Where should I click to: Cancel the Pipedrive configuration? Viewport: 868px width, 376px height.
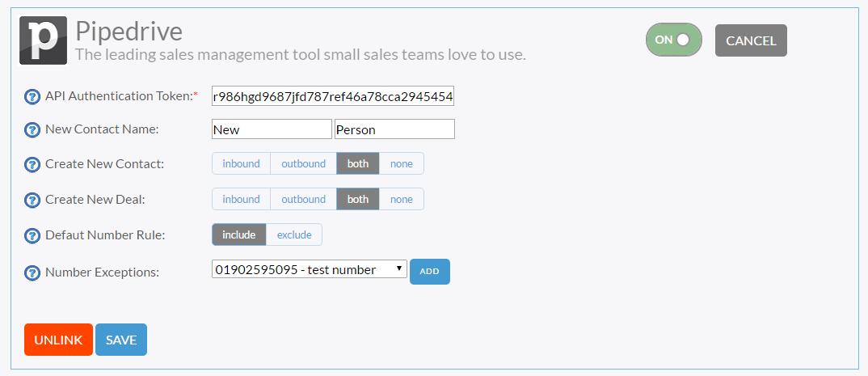tap(751, 40)
